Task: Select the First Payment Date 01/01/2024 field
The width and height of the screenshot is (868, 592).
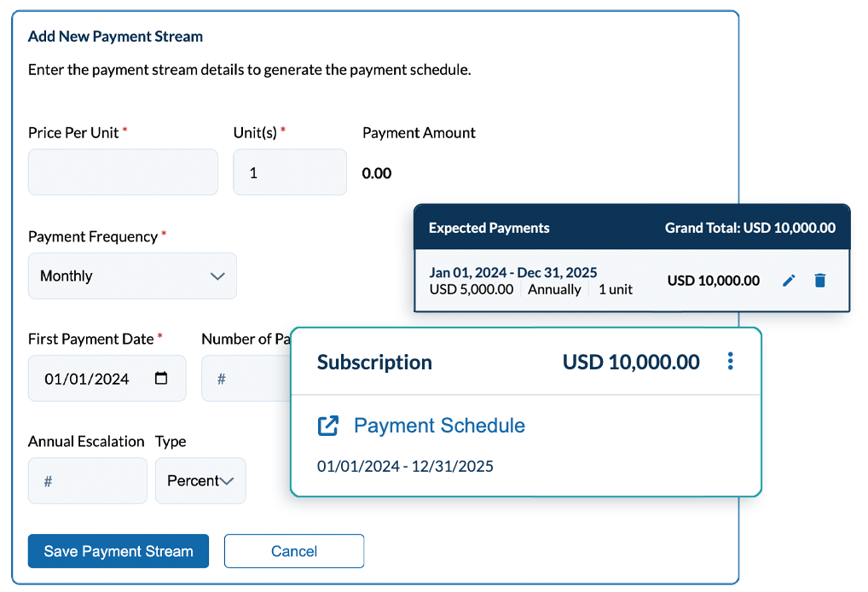Action: 107,378
